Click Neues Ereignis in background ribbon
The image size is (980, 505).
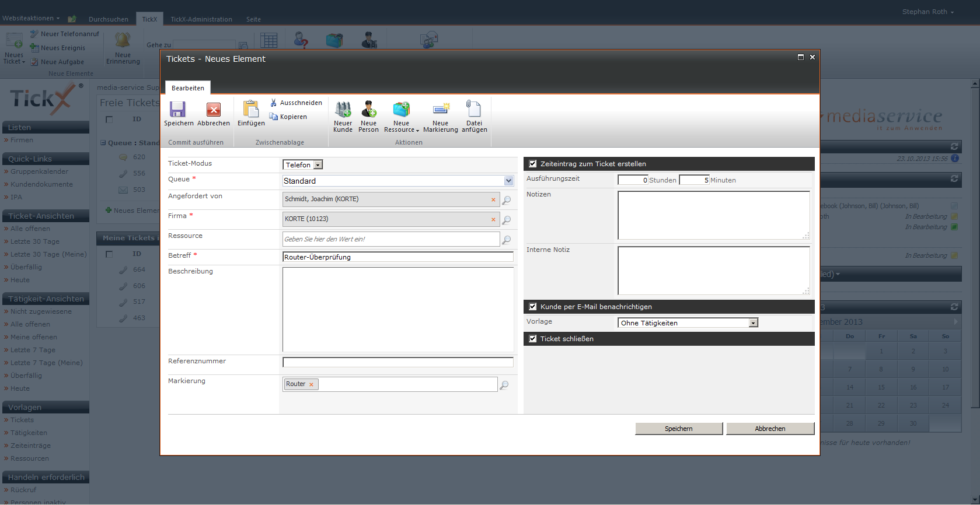58,48
